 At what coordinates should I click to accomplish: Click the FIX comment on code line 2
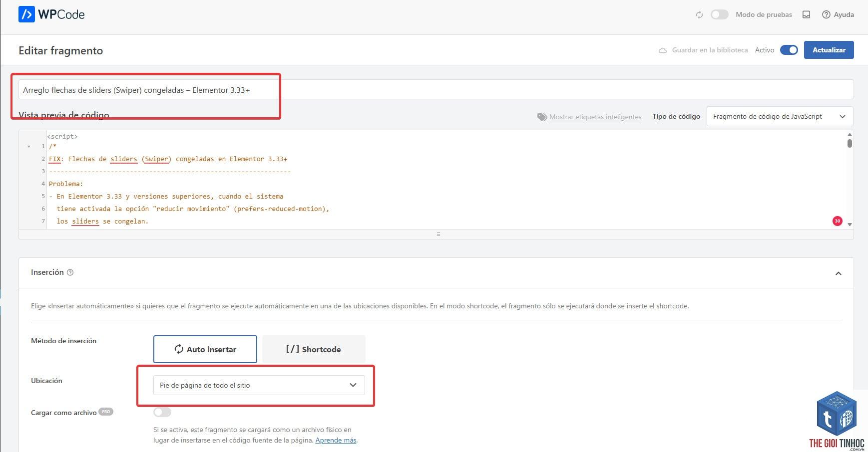coord(168,159)
